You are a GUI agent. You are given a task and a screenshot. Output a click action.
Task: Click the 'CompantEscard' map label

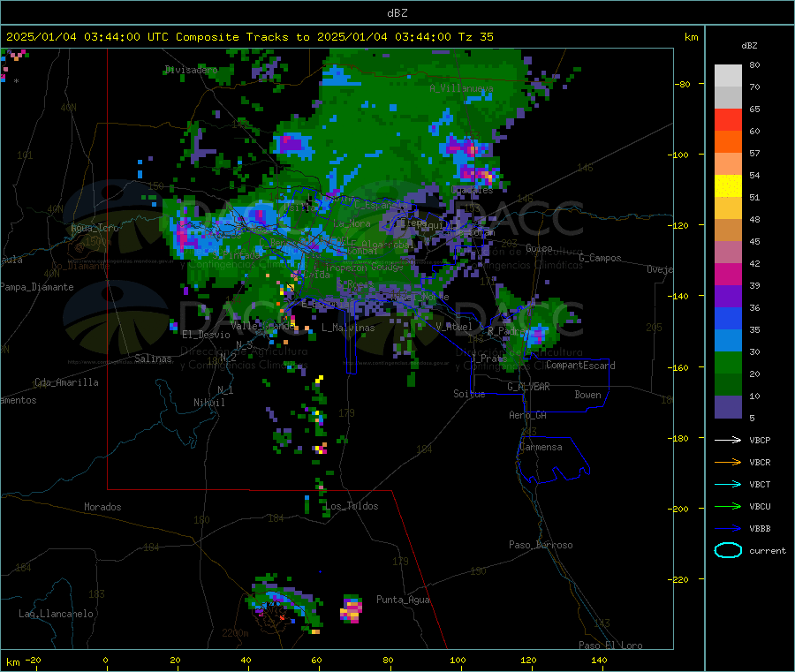tap(580, 365)
